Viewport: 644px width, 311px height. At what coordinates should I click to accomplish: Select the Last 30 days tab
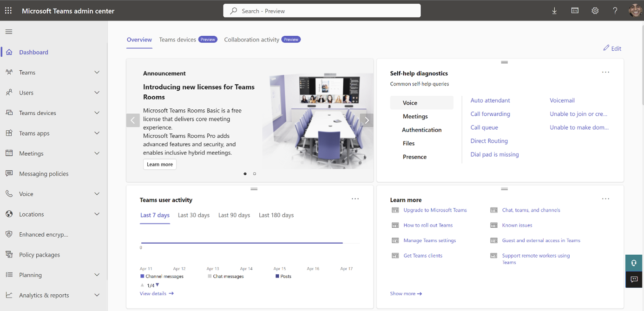coord(194,215)
